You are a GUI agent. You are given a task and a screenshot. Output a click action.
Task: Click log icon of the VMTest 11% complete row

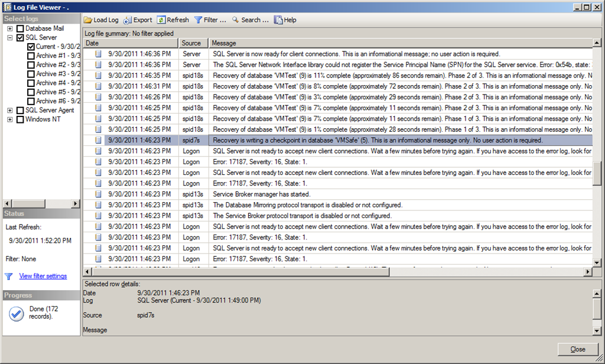(x=99, y=75)
